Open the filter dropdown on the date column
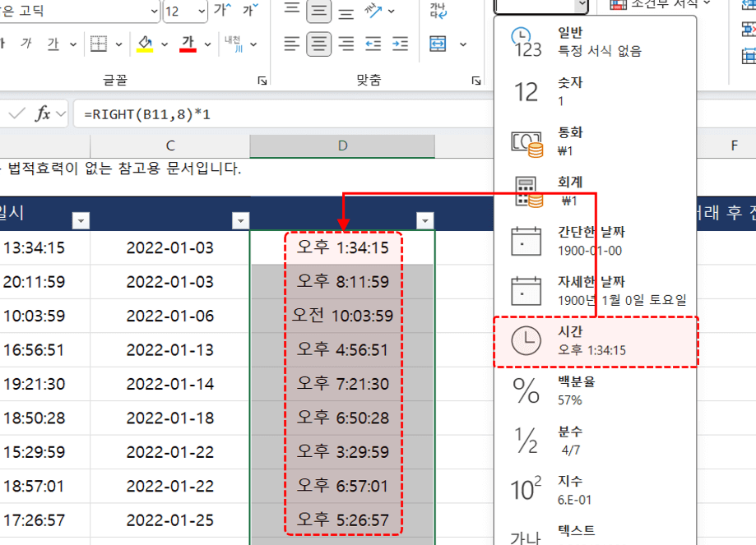Viewport: 756px width, 545px height. (239, 220)
